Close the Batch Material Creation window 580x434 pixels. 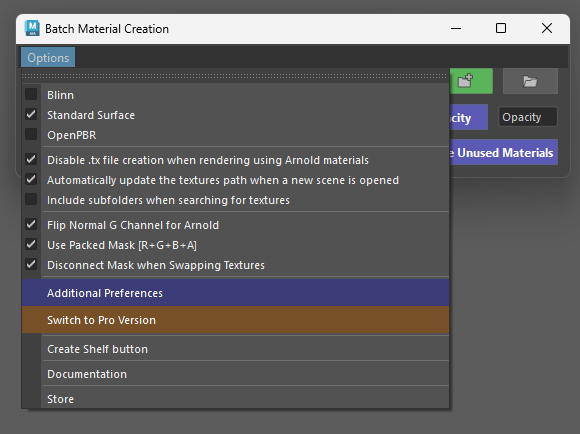(547, 28)
